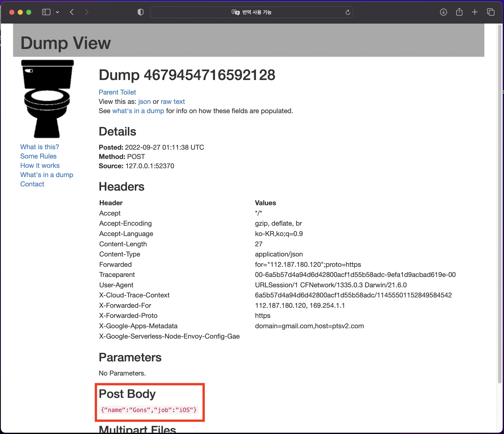Go back with the back arrow
Screen dimensions: 504x434
(x=72, y=12)
